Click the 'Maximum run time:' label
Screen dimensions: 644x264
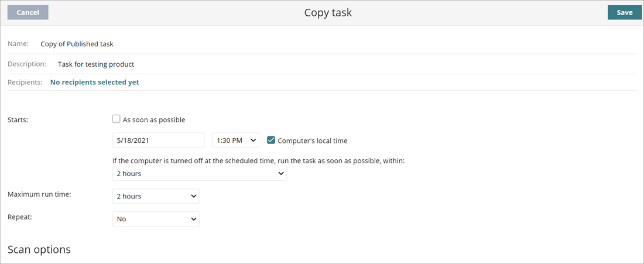tap(39, 194)
